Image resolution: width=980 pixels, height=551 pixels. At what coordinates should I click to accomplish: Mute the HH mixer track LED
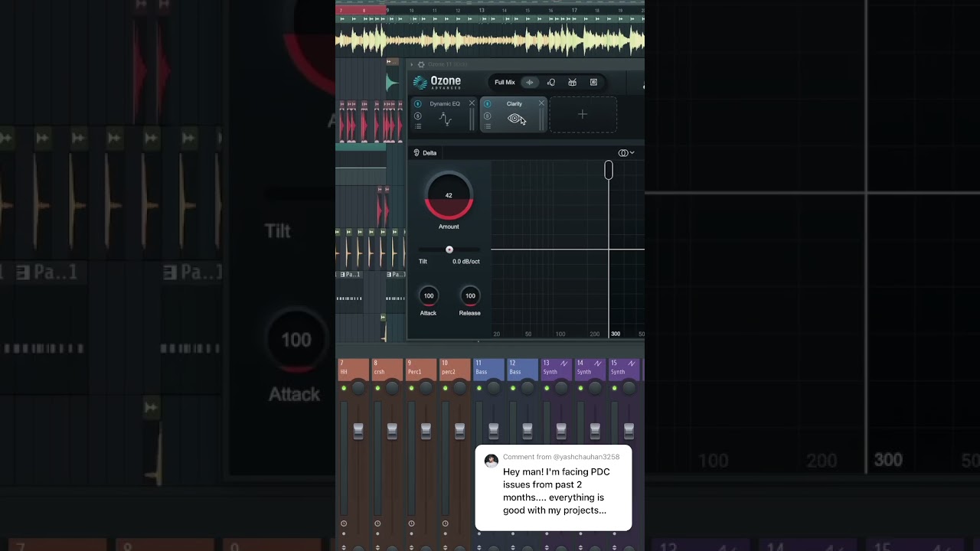tap(344, 388)
